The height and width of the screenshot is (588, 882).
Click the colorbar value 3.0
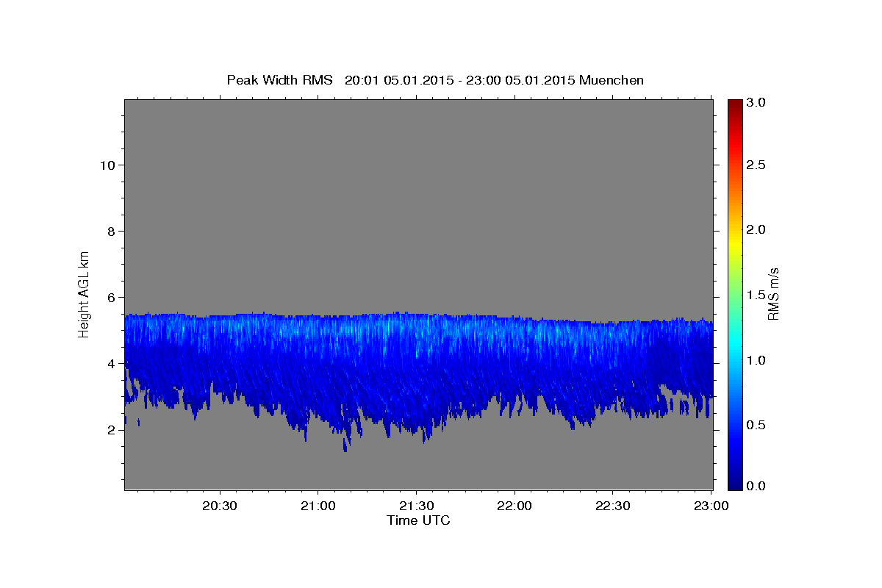[756, 102]
